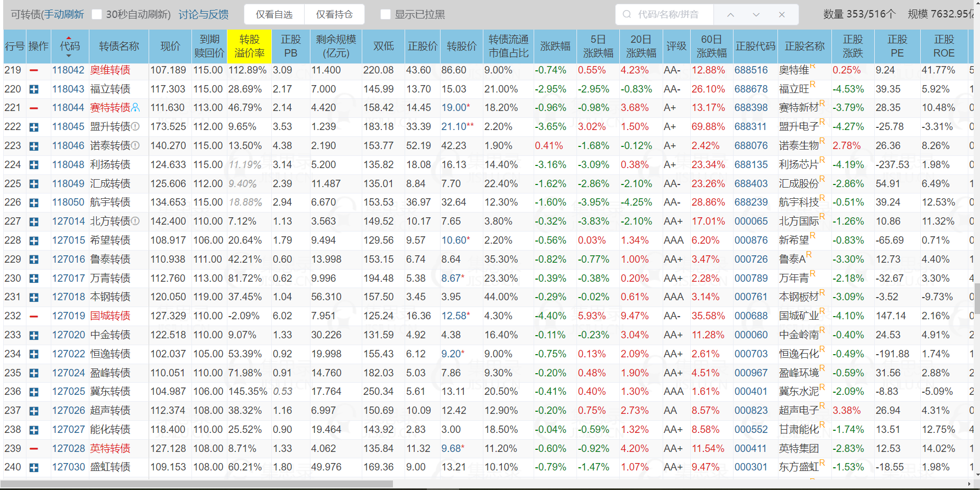
Task: Add 利扬转债 with the plus icon
Action: point(34,165)
